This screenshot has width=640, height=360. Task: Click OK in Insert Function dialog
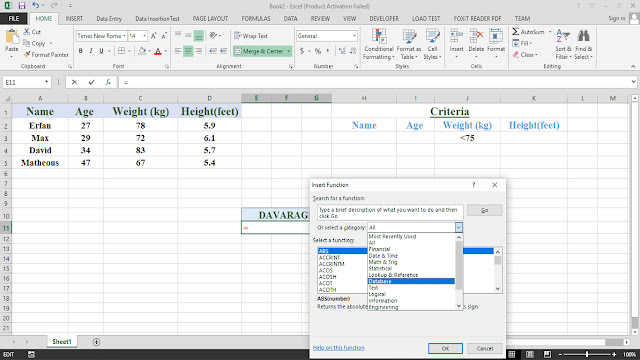(445, 349)
